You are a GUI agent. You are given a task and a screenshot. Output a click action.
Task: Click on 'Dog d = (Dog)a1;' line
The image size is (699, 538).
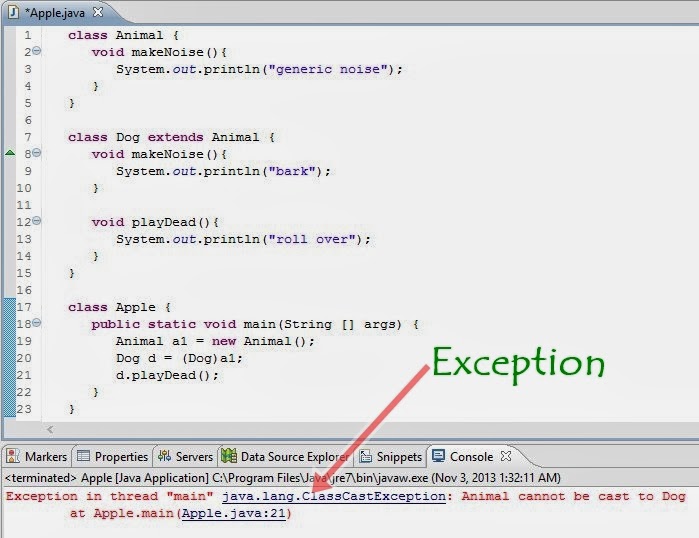coord(179,358)
